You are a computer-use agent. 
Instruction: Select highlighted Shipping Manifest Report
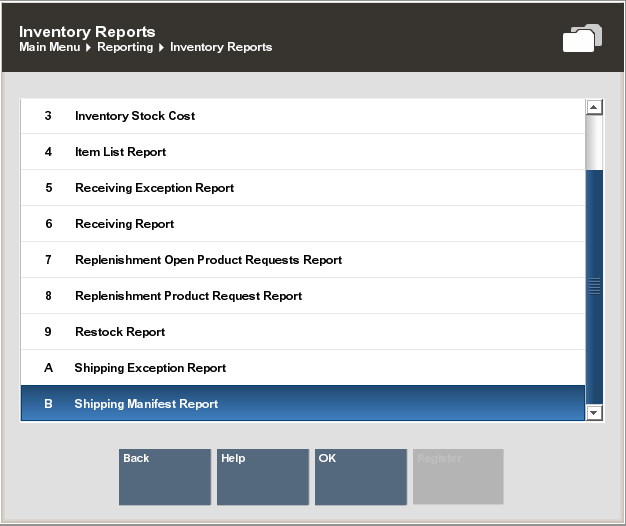[303, 403]
